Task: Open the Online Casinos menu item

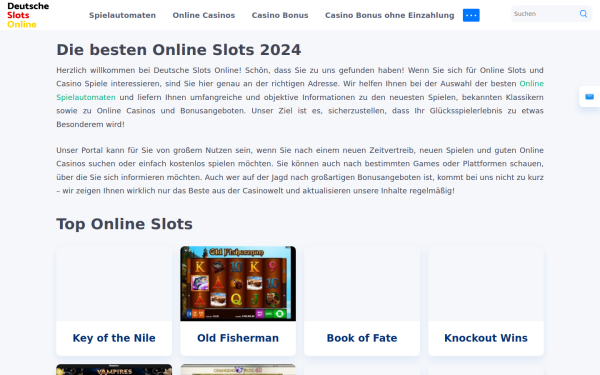Action: click(204, 15)
